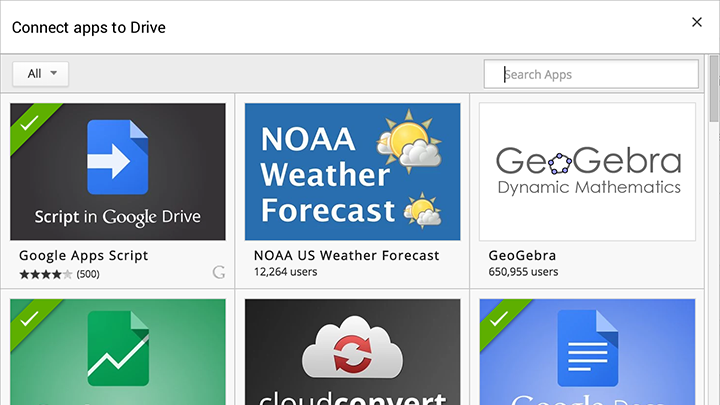This screenshot has height=405, width=720.
Task: Click the Search Apps input field
Action: coord(591,74)
